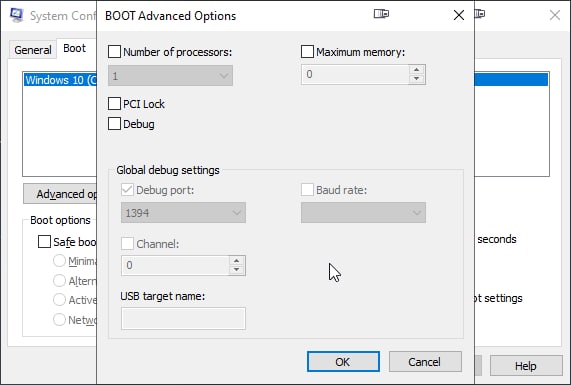Expand the Debug port 1394 dropdown
The width and height of the screenshot is (571, 385).
(x=183, y=213)
